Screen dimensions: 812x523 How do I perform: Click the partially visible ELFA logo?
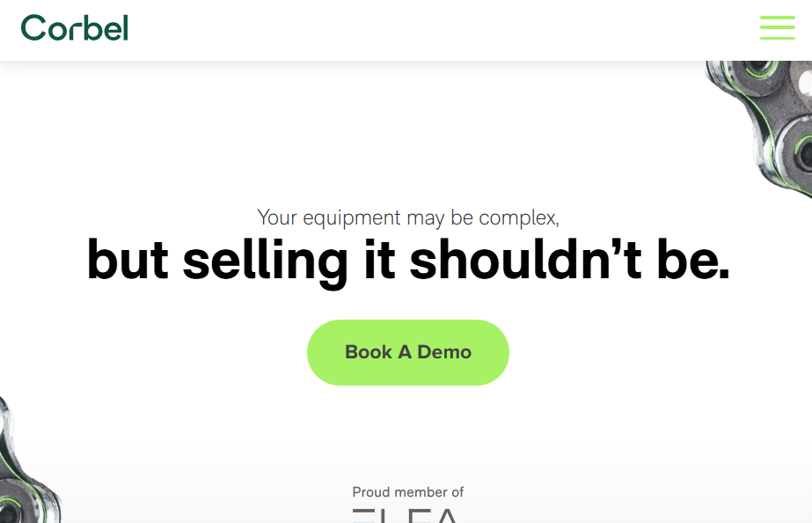pyautogui.click(x=406, y=515)
